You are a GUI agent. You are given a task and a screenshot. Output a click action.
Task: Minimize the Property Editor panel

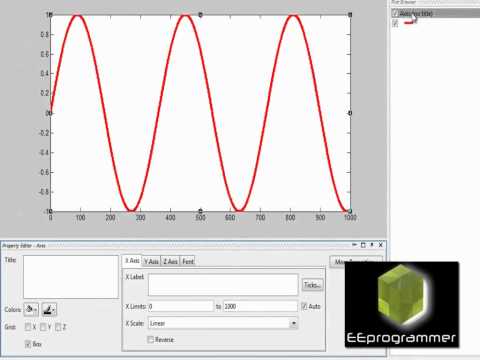point(355,245)
